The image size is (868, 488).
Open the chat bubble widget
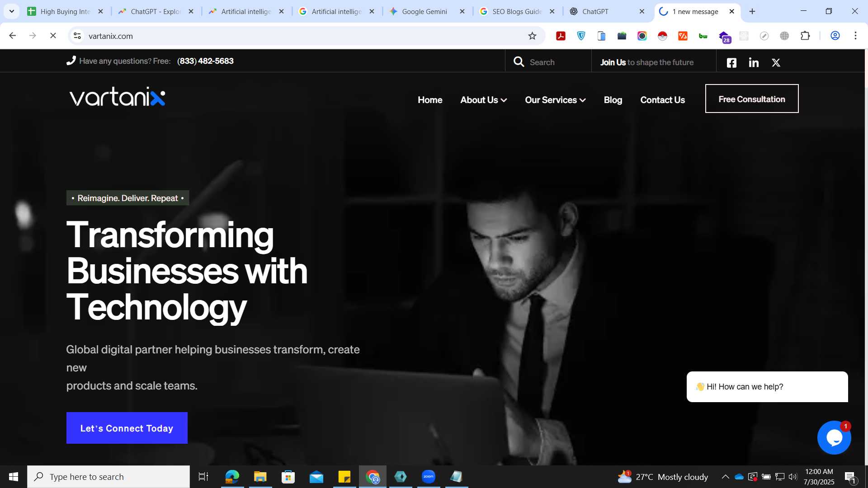(x=834, y=437)
